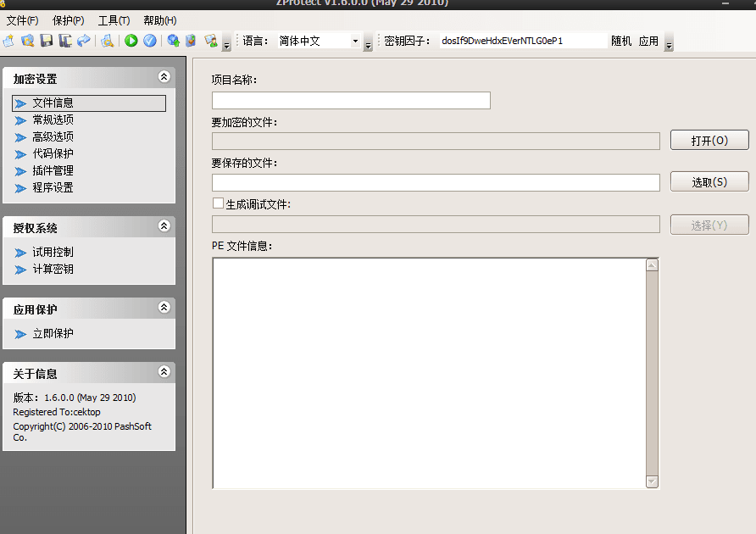Open the 文件(F) menu
The image size is (756, 534).
tap(22, 20)
